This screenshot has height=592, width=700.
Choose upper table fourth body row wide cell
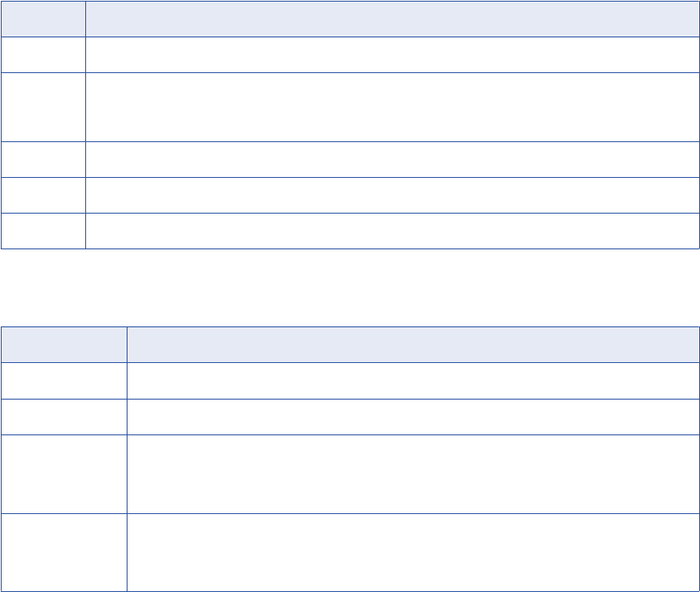(392, 196)
